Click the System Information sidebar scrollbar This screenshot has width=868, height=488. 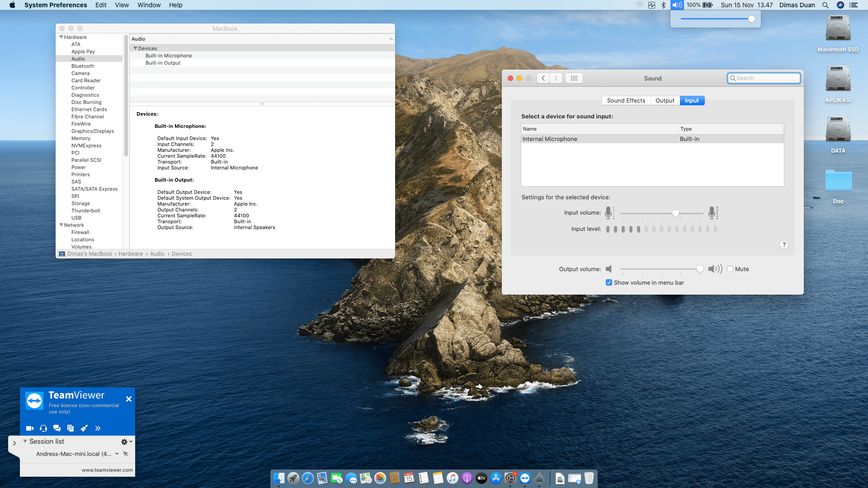click(x=126, y=95)
